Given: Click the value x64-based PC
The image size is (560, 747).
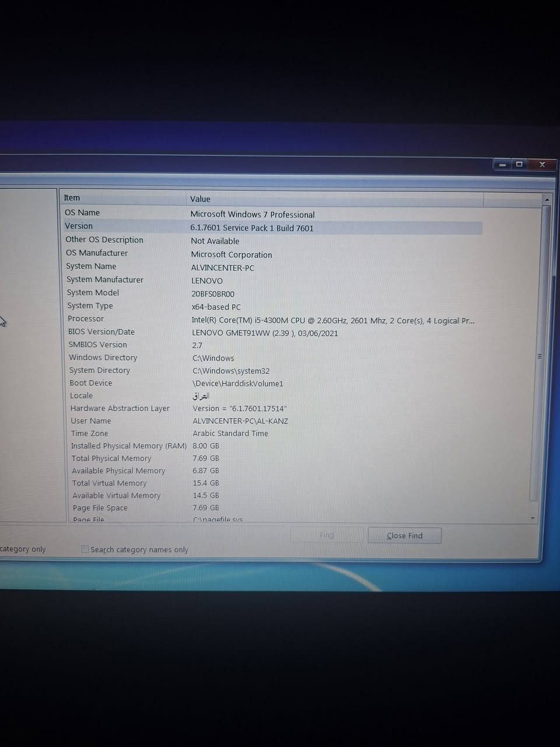Looking at the screenshot, I should [216, 307].
